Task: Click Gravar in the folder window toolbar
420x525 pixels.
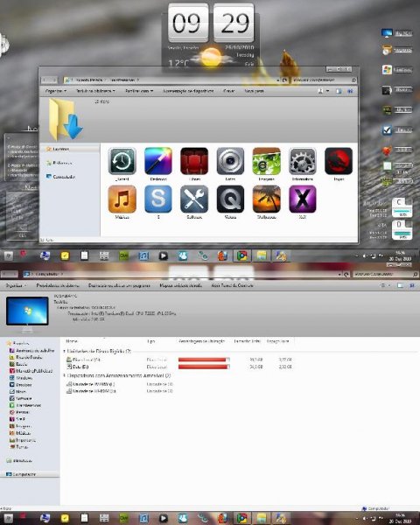Action: 229,91
